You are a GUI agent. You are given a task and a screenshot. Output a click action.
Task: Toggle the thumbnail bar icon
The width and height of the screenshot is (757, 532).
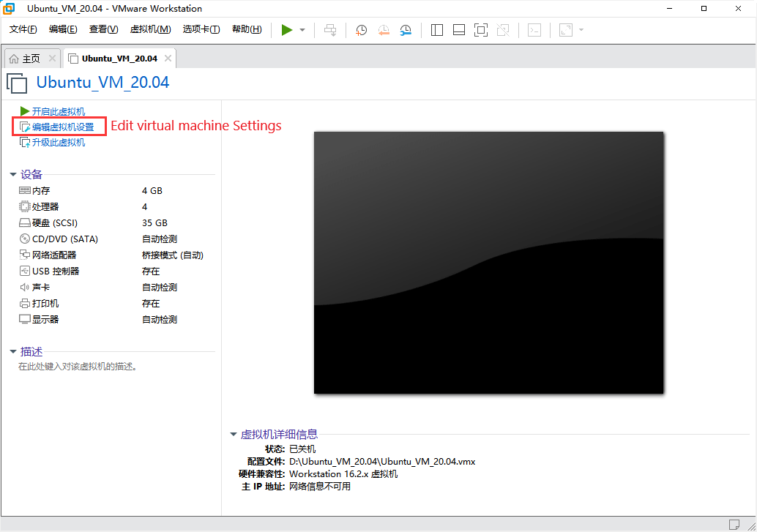click(x=459, y=30)
